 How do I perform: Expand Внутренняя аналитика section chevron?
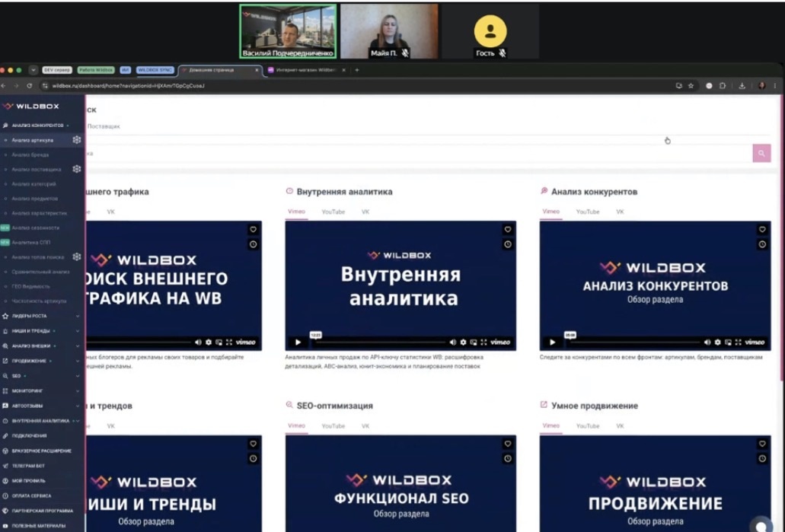[78, 421]
